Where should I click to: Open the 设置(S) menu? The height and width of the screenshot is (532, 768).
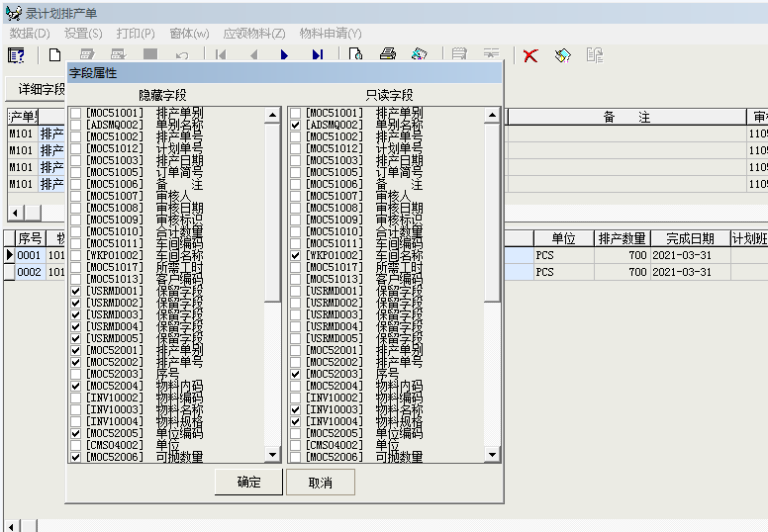tap(83, 33)
